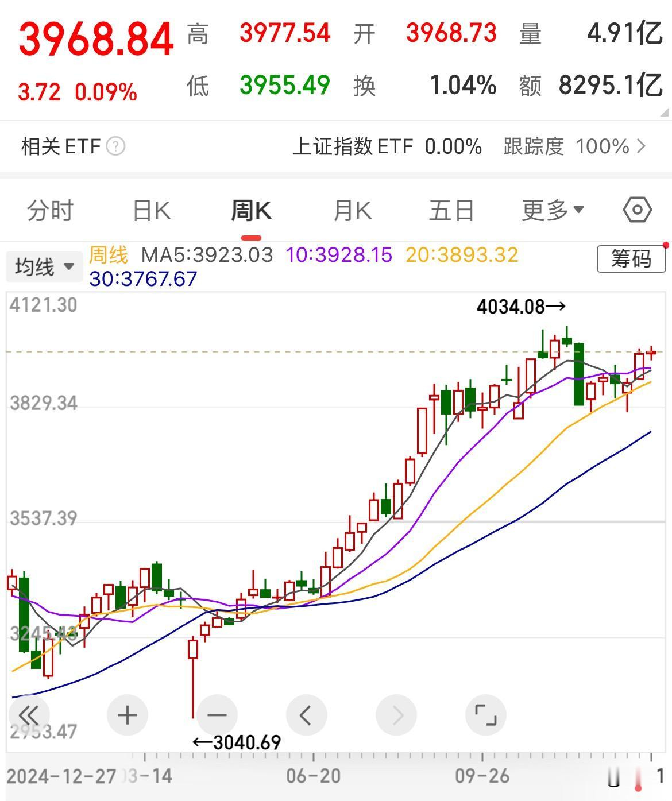Zoom out chart with minus button
672x801 pixels.
pyautogui.click(x=217, y=715)
